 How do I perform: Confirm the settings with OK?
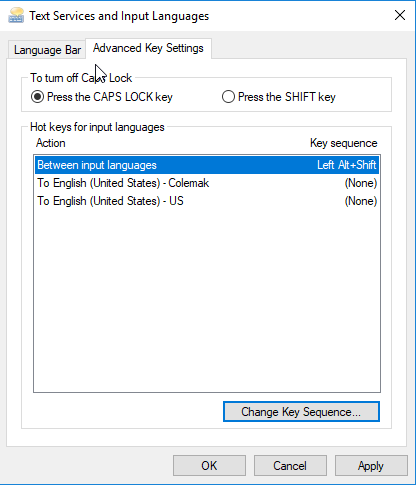[209, 466]
